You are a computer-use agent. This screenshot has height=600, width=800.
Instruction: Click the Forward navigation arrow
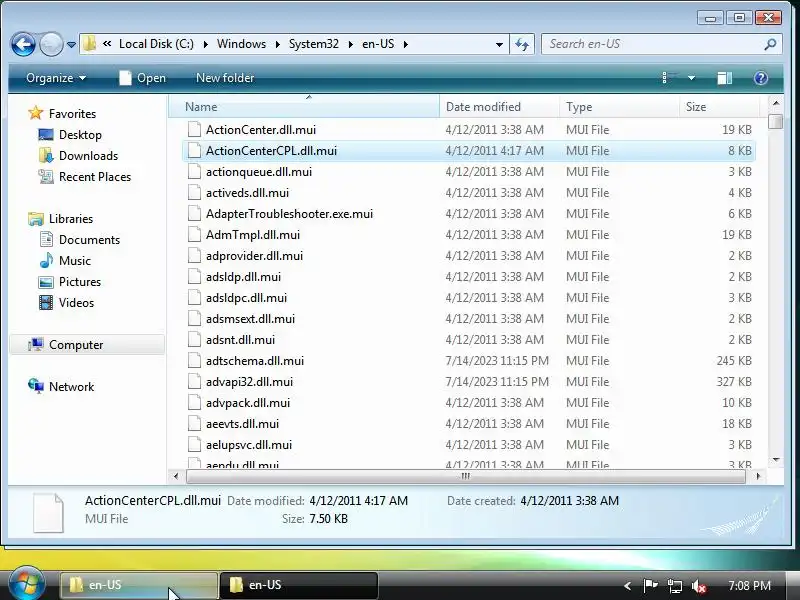point(51,44)
